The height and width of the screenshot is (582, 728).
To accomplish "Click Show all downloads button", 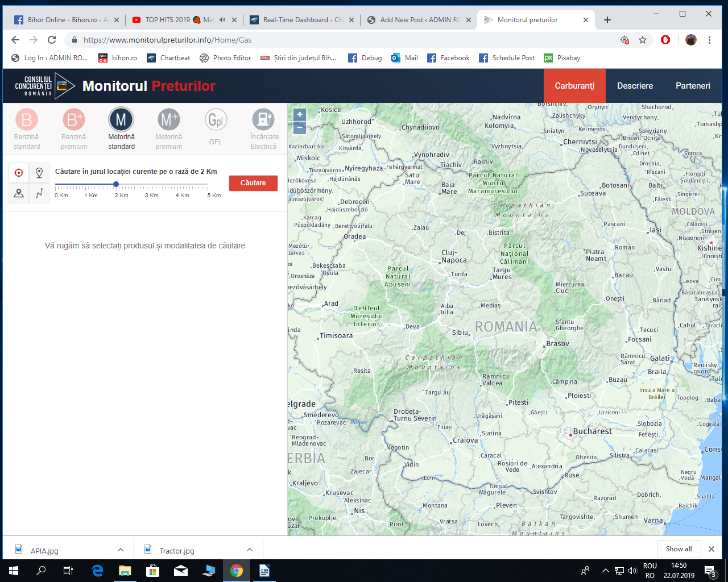I will click(x=679, y=549).
